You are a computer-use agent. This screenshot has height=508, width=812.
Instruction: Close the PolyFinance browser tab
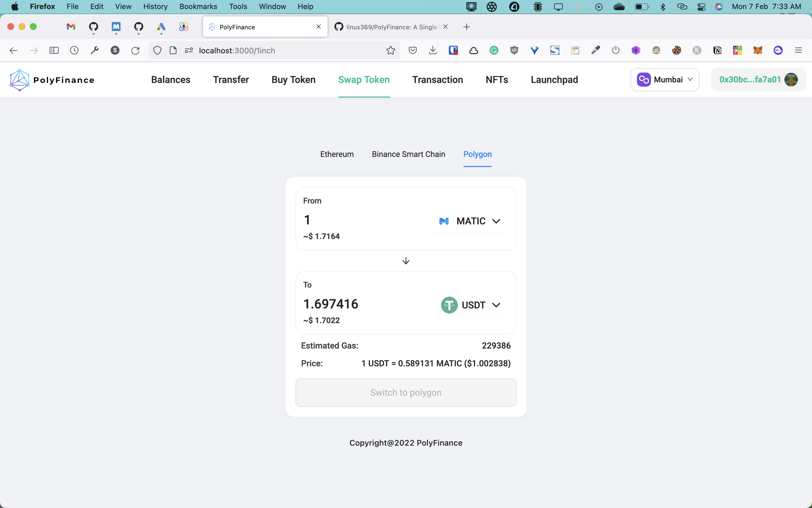318,27
